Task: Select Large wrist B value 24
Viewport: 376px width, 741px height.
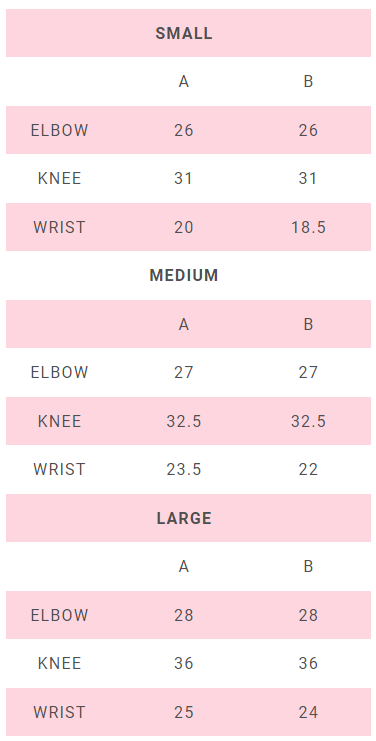Action: click(308, 712)
